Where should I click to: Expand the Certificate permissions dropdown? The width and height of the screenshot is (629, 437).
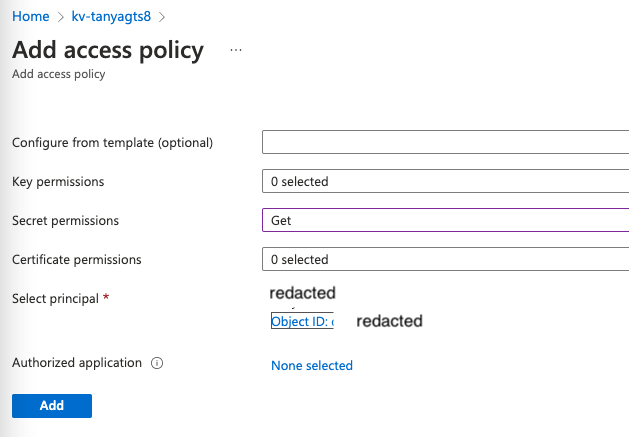(x=445, y=259)
